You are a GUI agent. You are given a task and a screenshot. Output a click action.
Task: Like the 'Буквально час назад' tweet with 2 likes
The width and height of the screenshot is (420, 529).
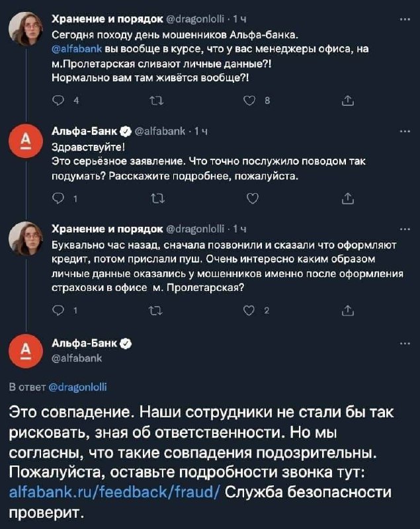pyautogui.click(x=249, y=310)
